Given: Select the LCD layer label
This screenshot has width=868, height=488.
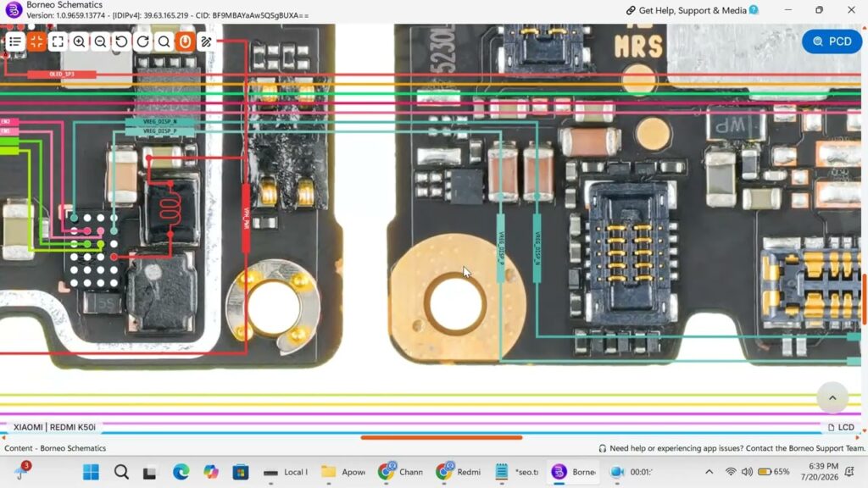Looking at the screenshot, I should pos(841,427).
